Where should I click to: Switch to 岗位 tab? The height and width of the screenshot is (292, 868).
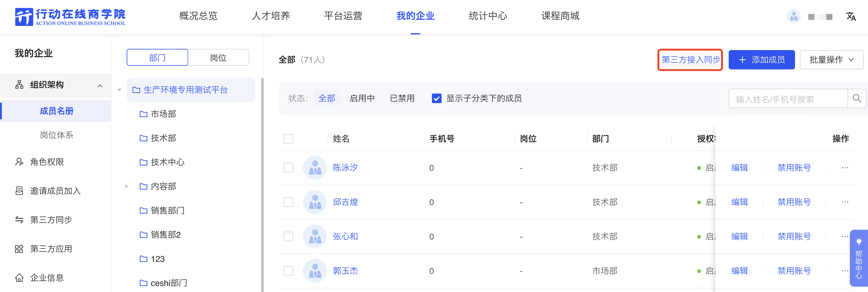(218, 57)
